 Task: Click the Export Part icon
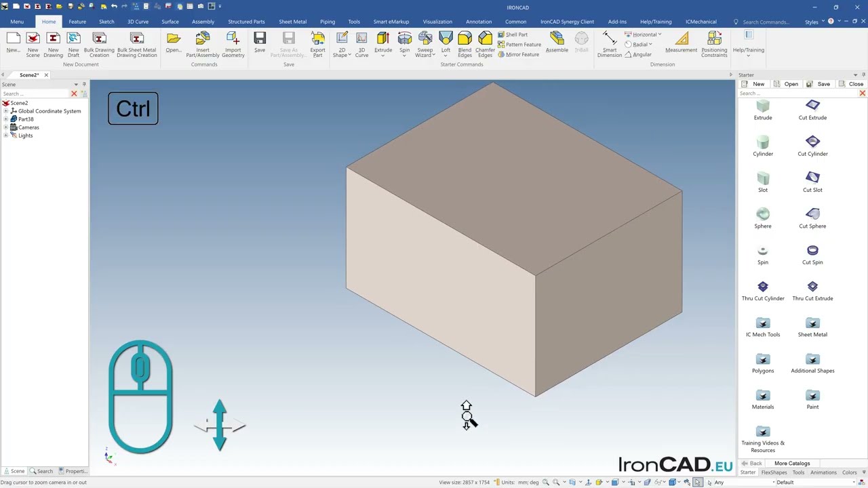point(317,43)
